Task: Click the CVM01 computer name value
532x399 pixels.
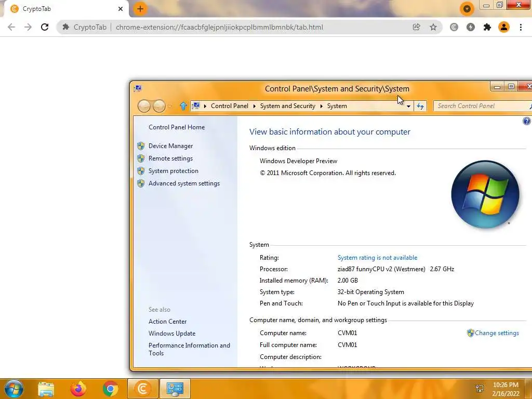Action: [x=347, y=333]
